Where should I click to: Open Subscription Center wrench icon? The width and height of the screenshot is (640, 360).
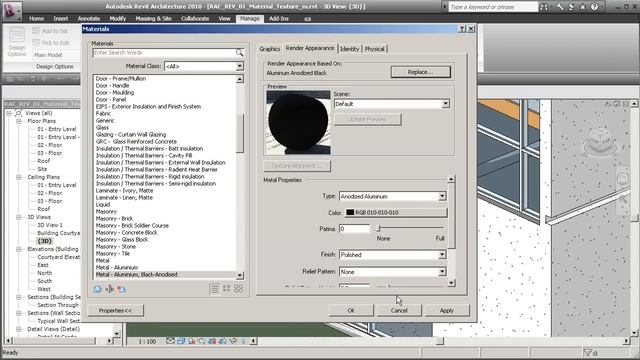(x=560, y=7)
